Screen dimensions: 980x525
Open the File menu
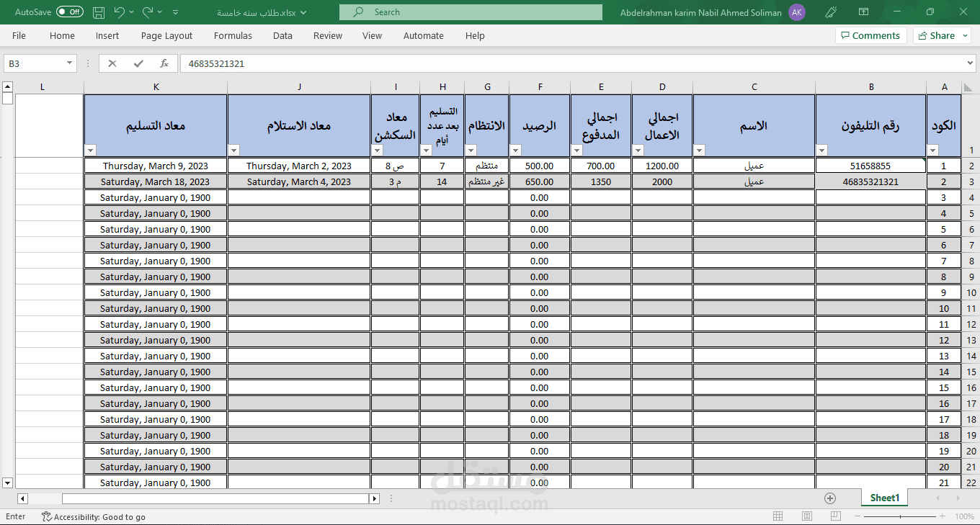pyautogui.click(x=19, y=35)
